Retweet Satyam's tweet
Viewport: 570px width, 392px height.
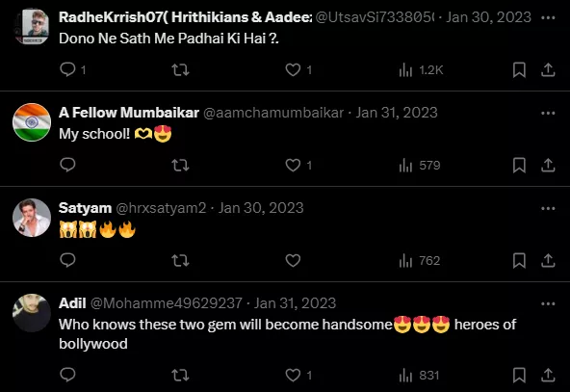(x=180, y=260)
